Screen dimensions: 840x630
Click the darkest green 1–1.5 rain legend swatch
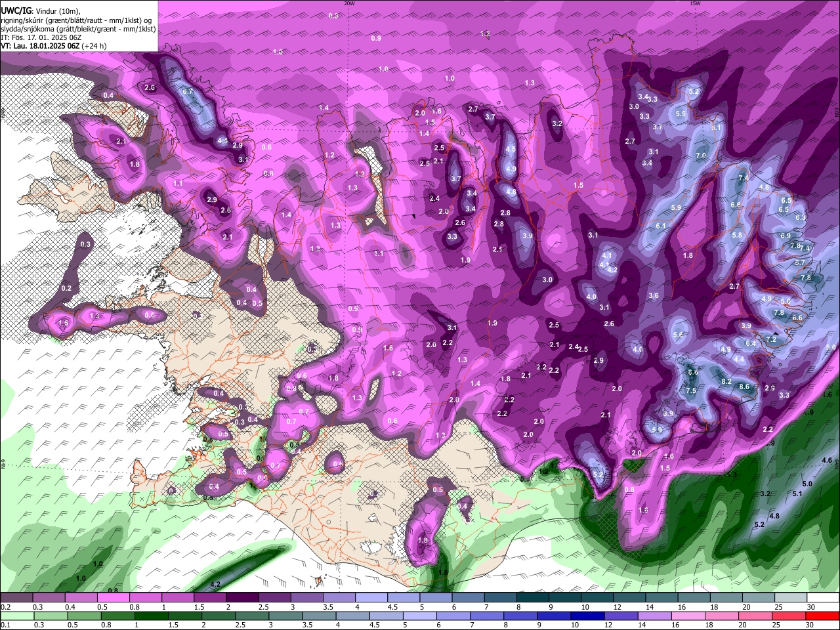pos(152,616)
